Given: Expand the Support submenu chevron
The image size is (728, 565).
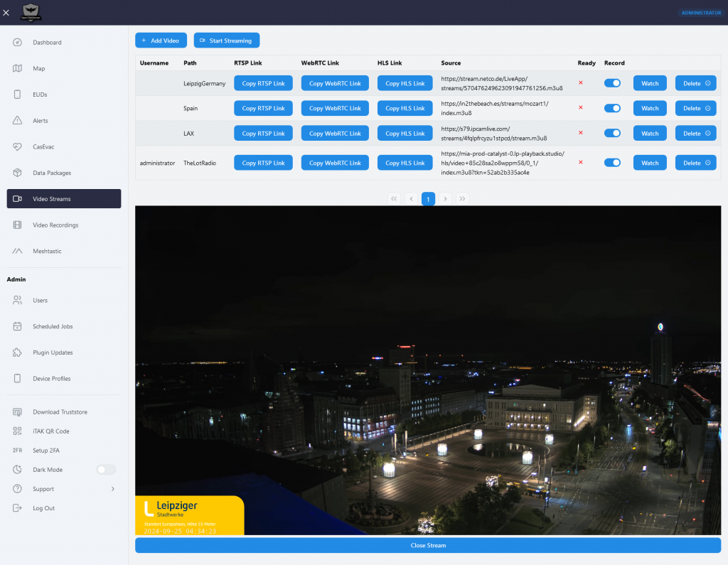Looking at the screenshot, I should (113, 489).
